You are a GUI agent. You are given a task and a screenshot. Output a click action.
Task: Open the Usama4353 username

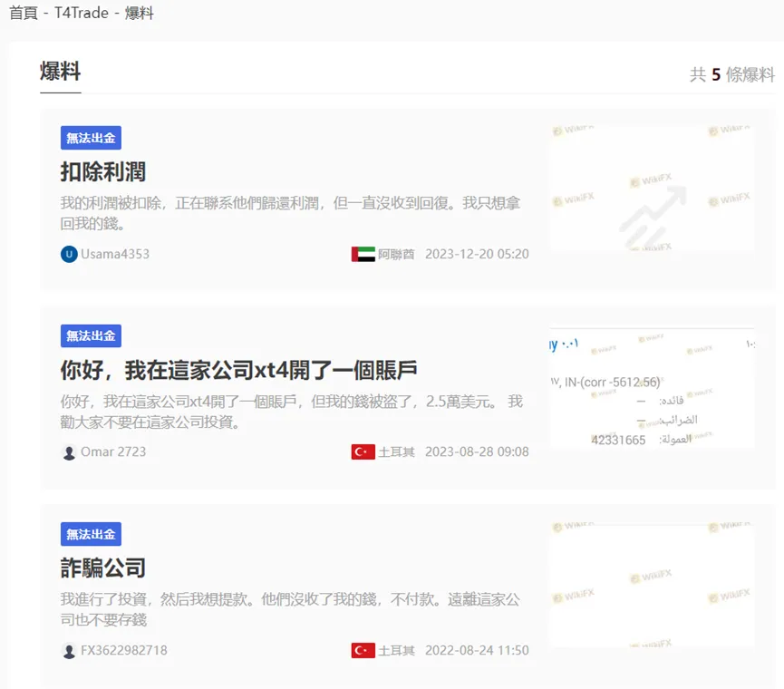pyautogui.click(x=115, y=254)
